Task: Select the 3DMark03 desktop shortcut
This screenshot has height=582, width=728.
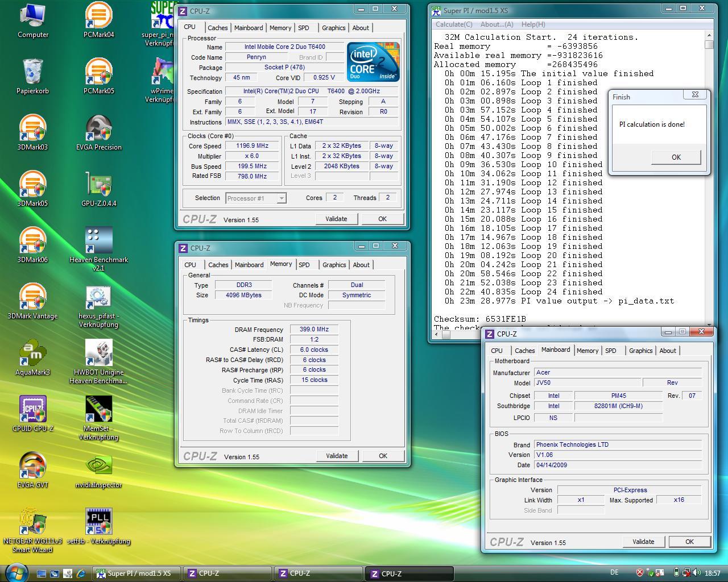Action: 32,133
